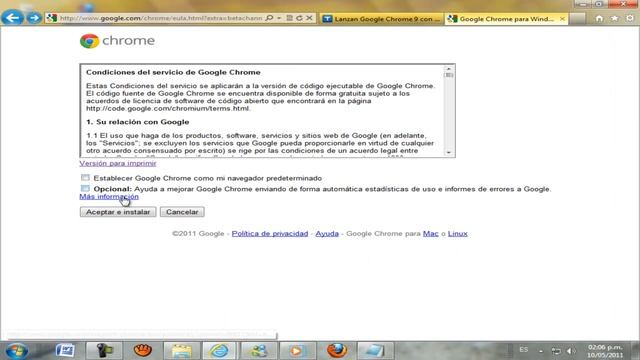Open the volume speaker icon in tray
Screen dimensions: 640x360
click(571, 351)
